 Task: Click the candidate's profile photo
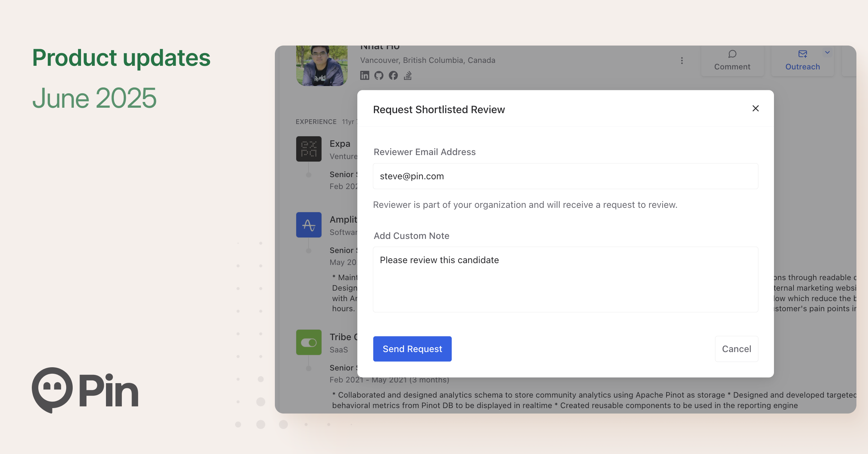322,65
